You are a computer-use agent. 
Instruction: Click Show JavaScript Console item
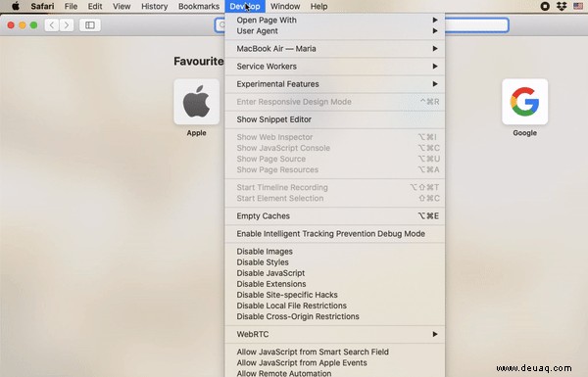tap(335, 148)
